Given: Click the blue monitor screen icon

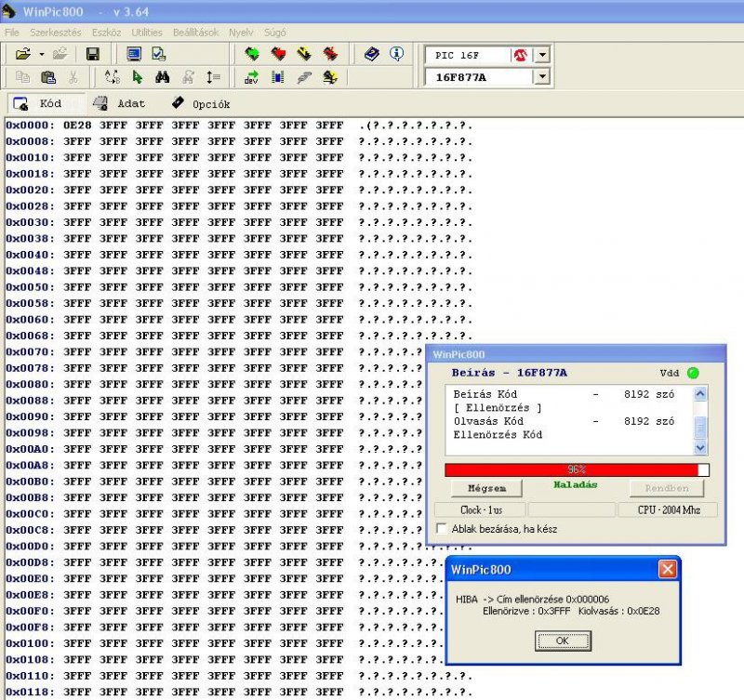Looking at the screenshot, I should click(x=134, y=54).
